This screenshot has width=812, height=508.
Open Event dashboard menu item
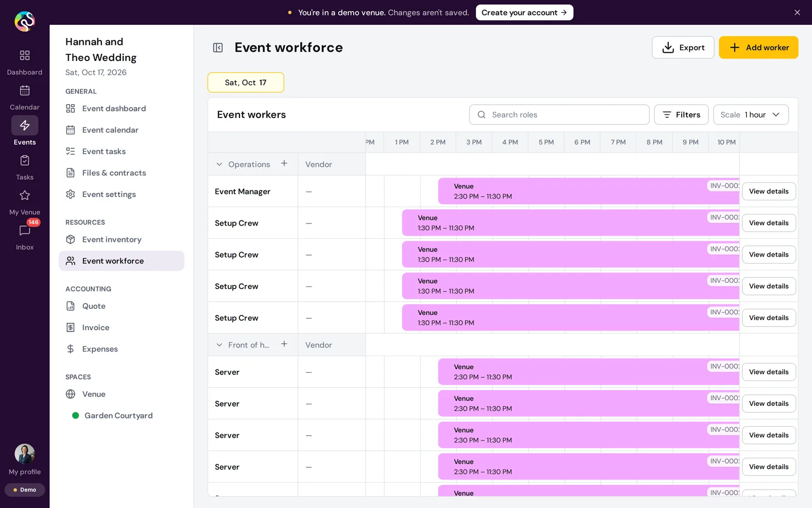pos(121,109)
